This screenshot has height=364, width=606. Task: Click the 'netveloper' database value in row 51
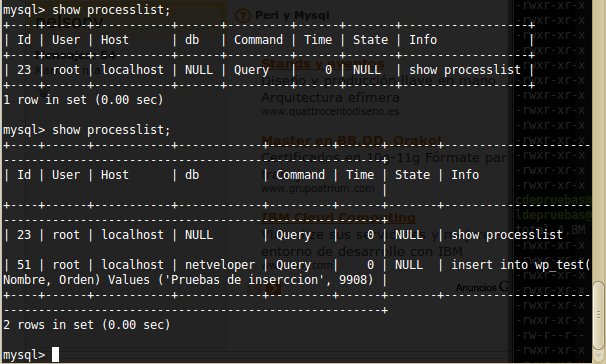pos(220,265)
